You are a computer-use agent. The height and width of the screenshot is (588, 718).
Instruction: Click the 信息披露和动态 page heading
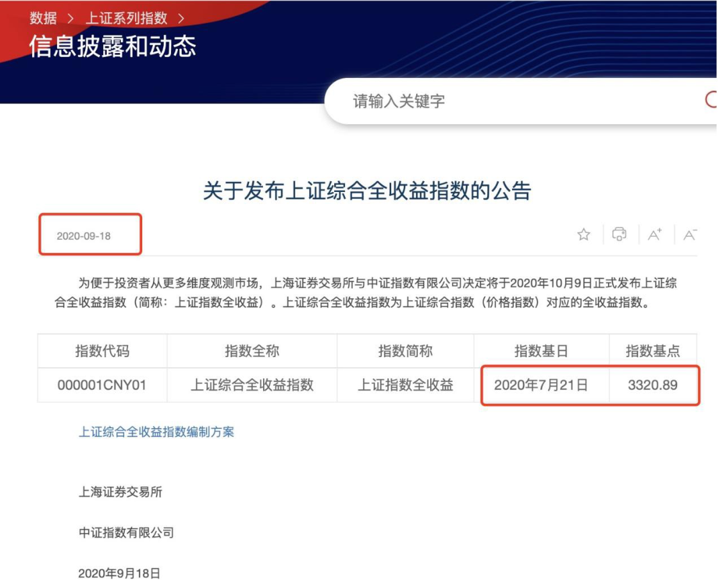click(x=113, y=46)
